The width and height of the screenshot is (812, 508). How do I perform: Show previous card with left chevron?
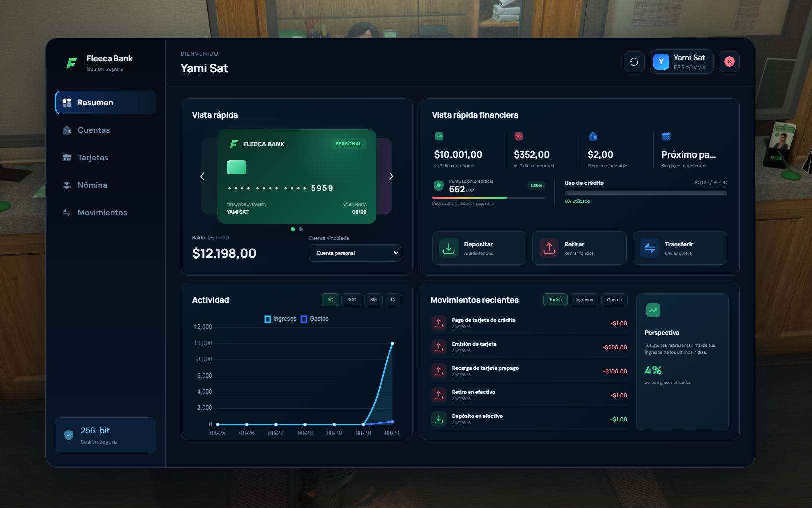point(202,176)
